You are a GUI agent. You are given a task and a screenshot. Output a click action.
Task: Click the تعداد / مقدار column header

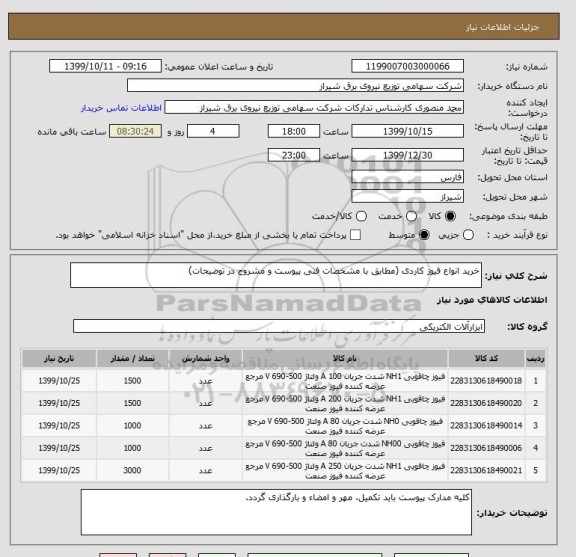click(x=133, y=359)
